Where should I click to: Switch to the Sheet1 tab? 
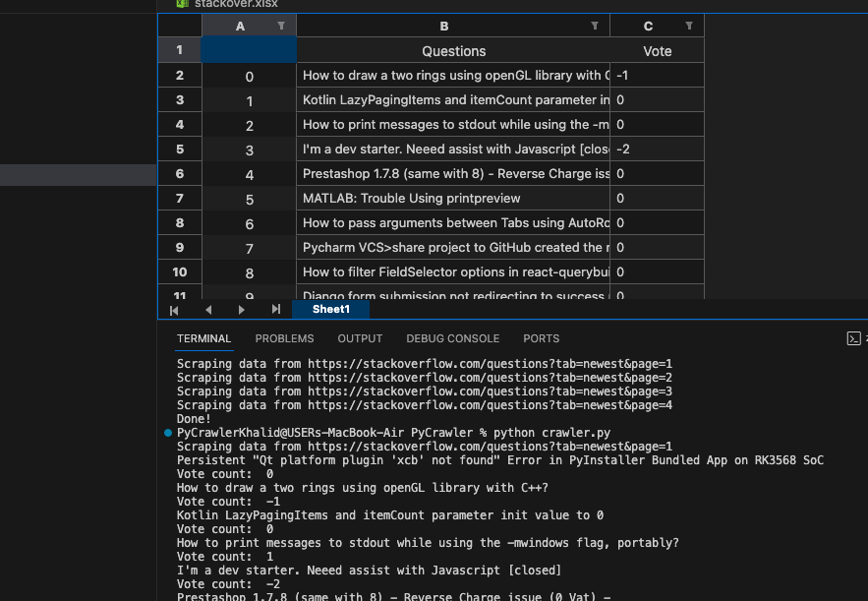pyautogui.click(x=331, y=309)
